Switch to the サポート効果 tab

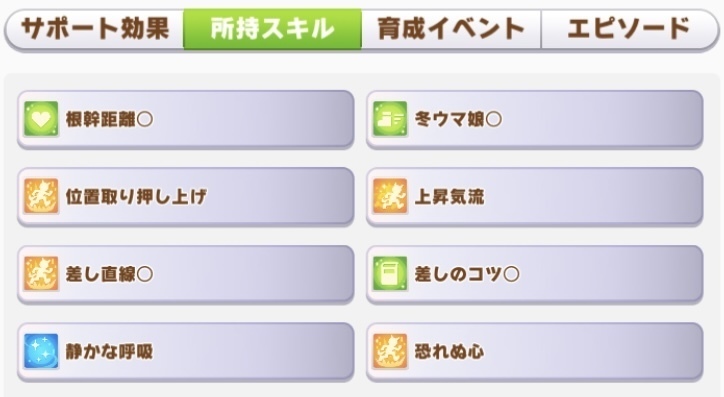coord(95,29)
